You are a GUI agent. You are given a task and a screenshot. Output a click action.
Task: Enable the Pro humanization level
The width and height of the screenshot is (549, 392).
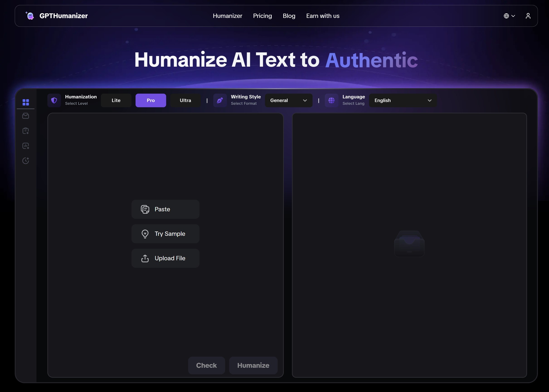point(151,100)
